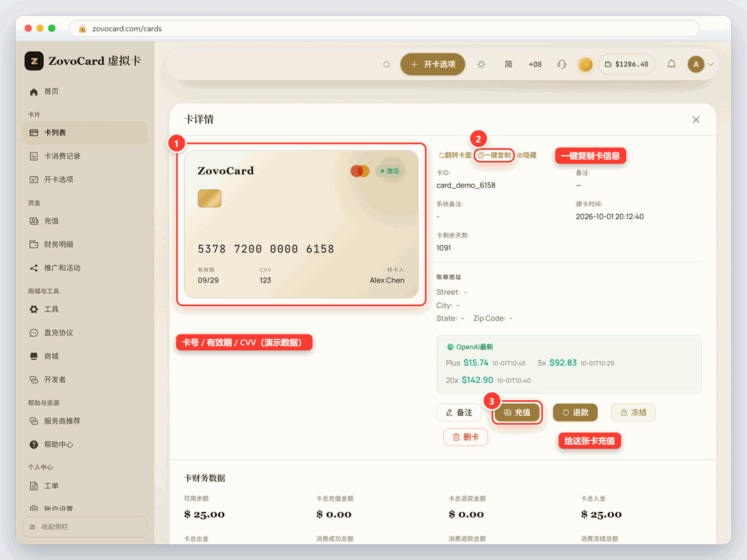This screenshot has height=560, width=747.
Task: Click the cardholder name Alex Chen
Action: click(x=387, y=280)
